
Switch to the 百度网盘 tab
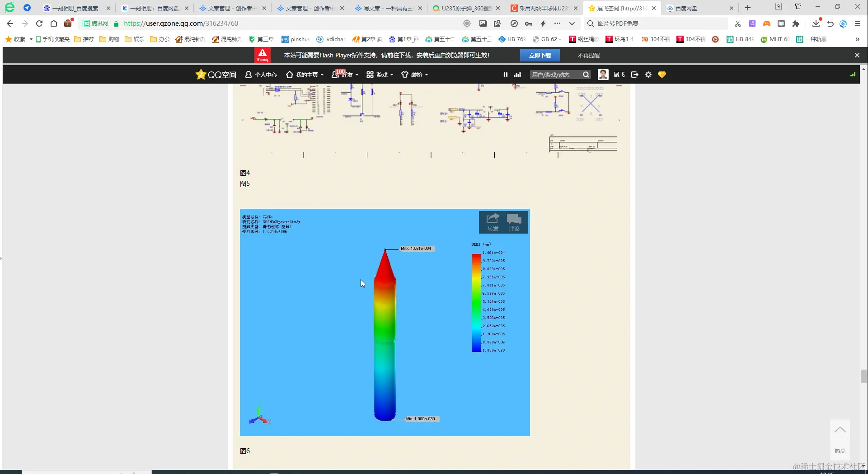point(699,8)
